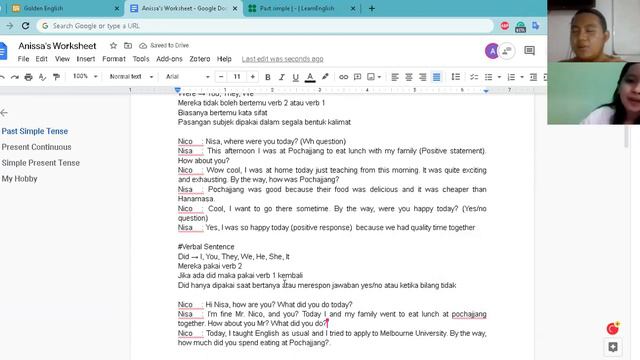The image size is (640, 360).
Task: Open line and paragraph spacing
Action: pos(456,77)
